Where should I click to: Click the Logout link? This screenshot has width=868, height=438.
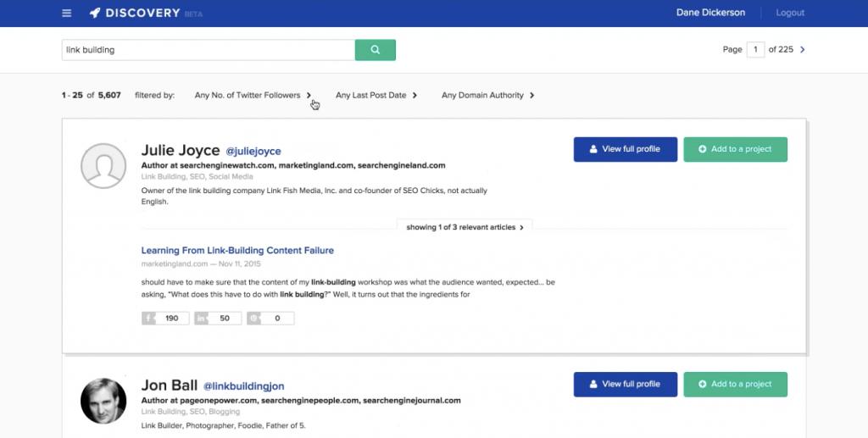pos(790,13)
